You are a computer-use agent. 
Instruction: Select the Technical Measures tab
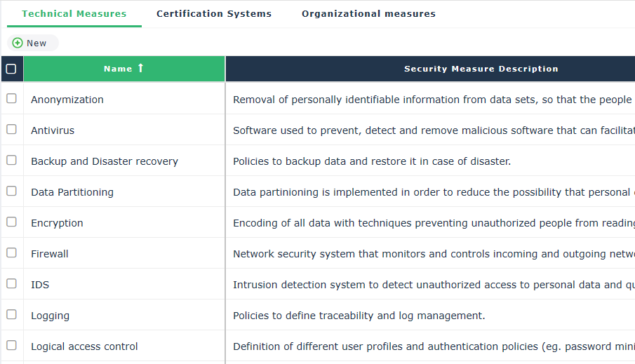74,14
